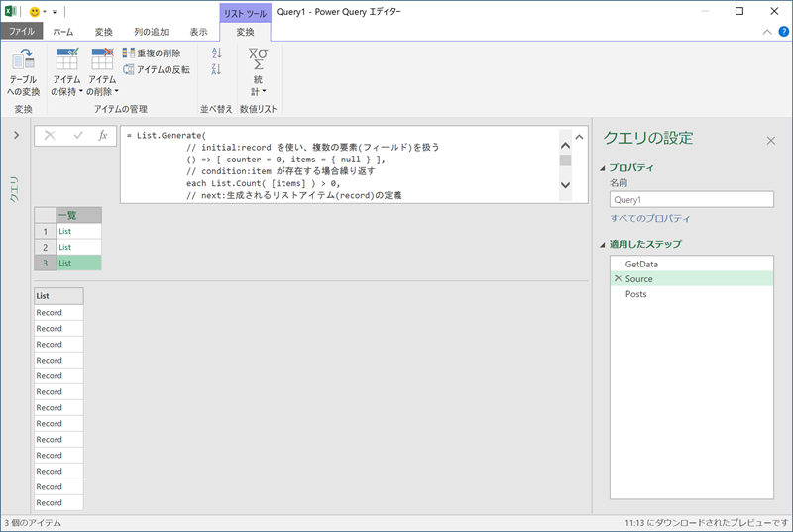This screenshot has width=793, height=532.
Task: Collapse the プロパティ section triangle
Action: click(601, 167)
